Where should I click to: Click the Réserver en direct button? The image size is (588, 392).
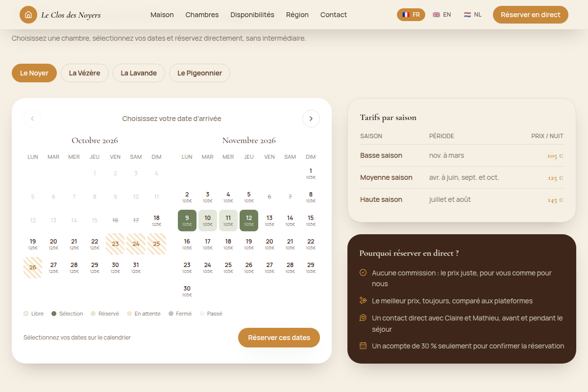coord(531,15)
